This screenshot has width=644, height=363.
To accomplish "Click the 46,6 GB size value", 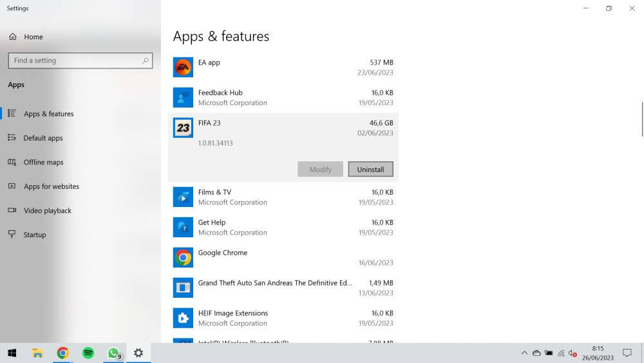I will pos(381,123).
